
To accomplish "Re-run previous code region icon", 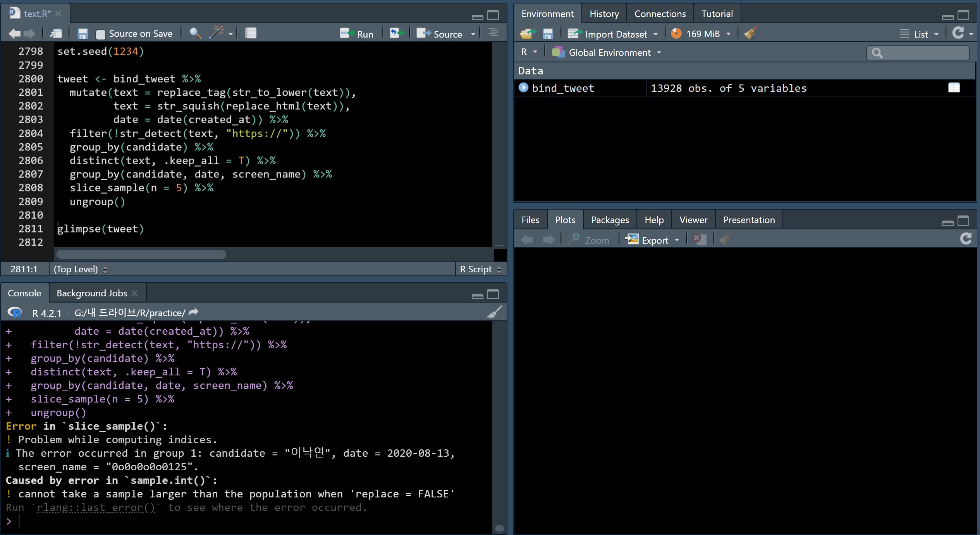I will click(396, 33).
